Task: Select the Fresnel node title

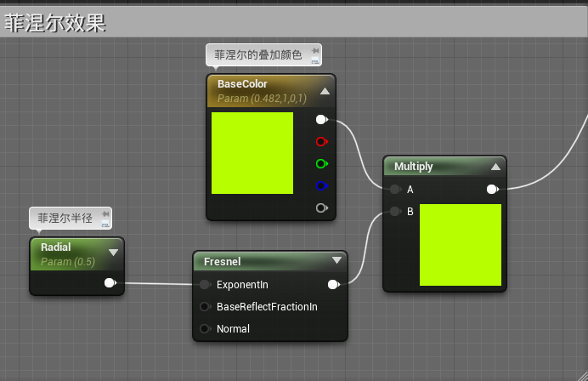Action: coord(222,262)
